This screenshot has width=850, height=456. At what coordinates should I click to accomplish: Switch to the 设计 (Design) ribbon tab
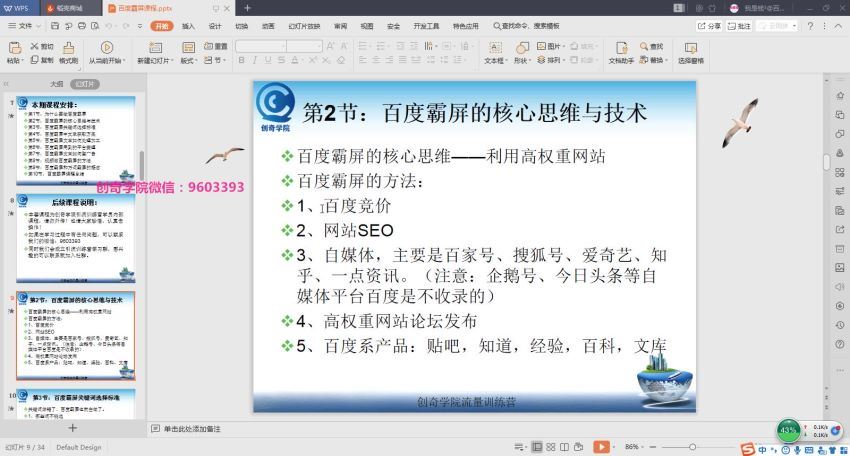tap(215, 25)
